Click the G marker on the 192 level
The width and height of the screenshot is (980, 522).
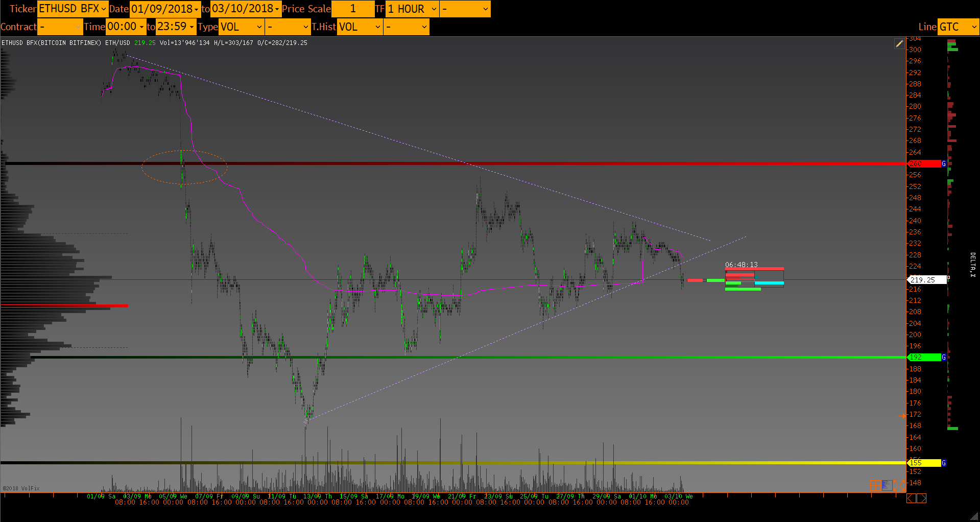tap(944, 357)
